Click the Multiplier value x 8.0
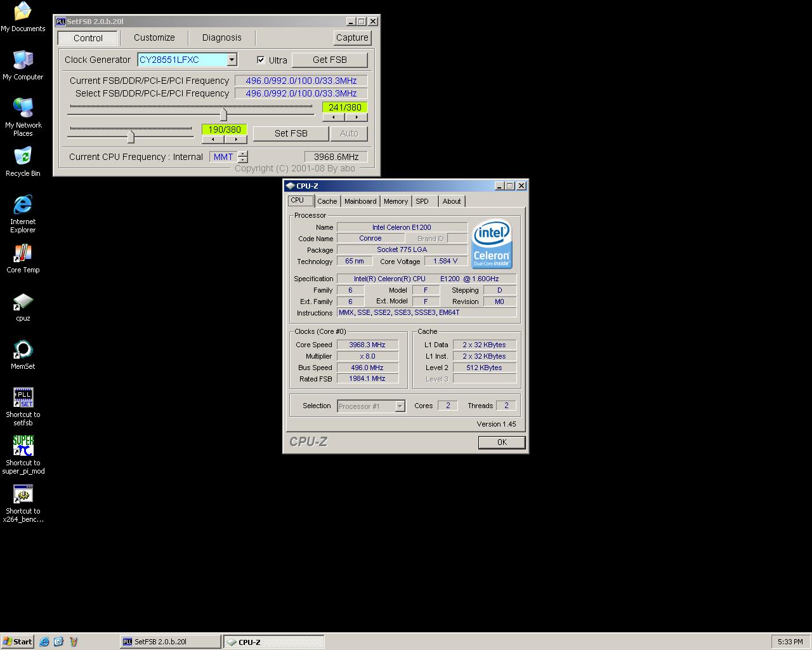Screen dimensions: 812x650 coord(367,356)
